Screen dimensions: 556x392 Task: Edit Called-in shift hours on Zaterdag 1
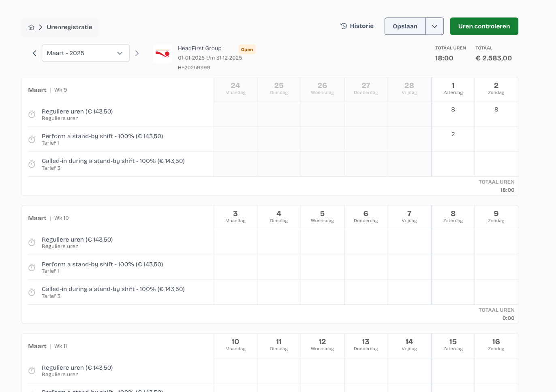pos(453,164)
